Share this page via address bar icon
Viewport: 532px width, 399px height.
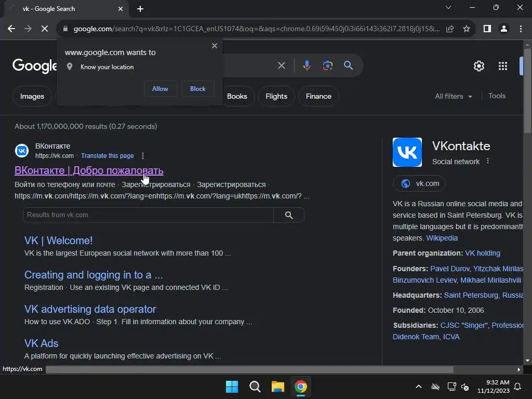[450, 29]
